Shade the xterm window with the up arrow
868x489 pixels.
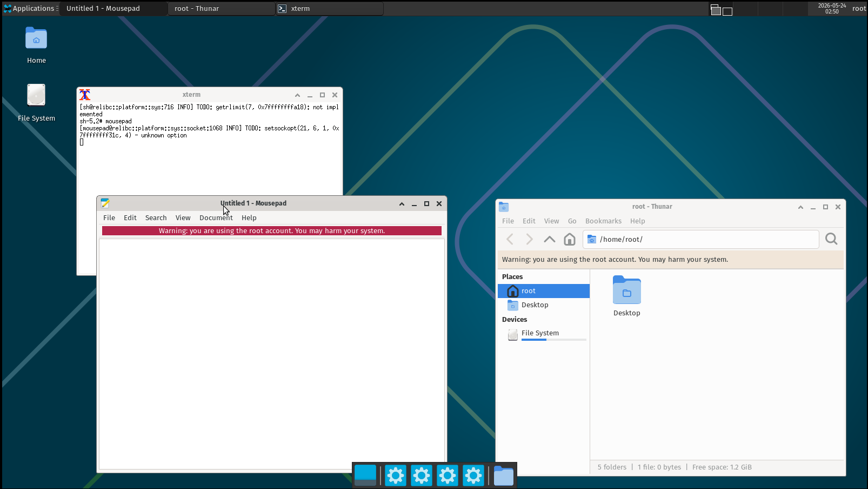click(x=297, y=95)
